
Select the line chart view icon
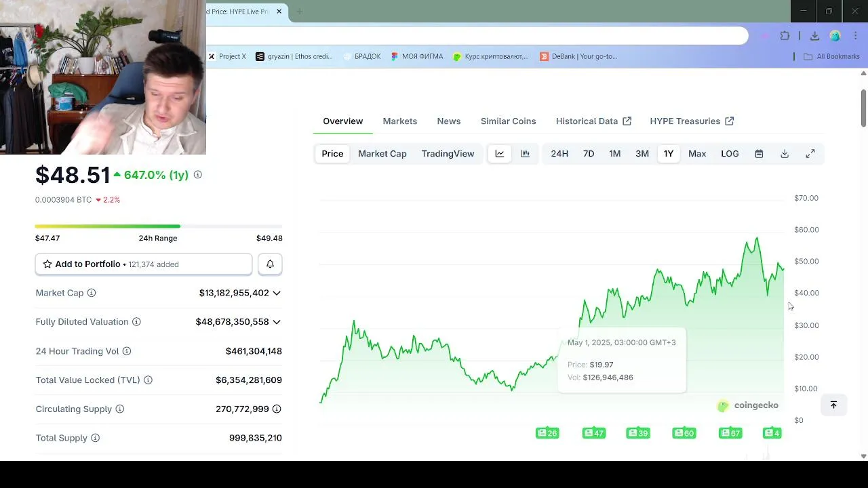point(500,154)
